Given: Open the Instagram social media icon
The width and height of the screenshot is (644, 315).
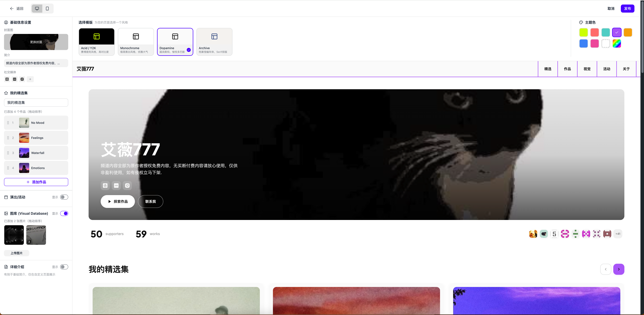Looking at the screenshot, I should pos(22,79).
